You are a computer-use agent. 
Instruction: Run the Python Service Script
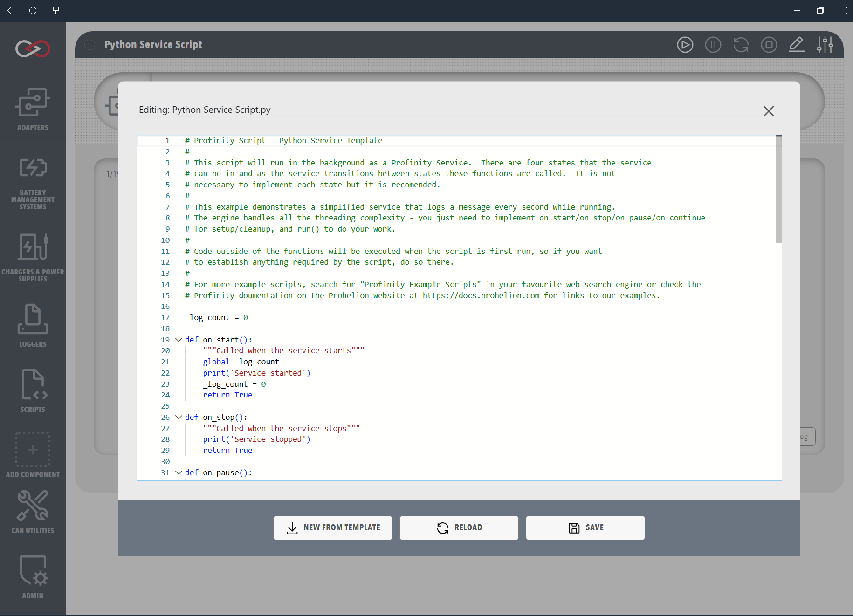685,45
